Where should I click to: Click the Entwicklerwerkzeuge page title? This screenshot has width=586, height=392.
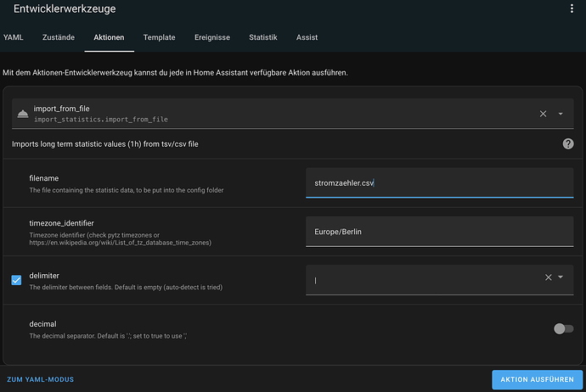coord(65,8)
